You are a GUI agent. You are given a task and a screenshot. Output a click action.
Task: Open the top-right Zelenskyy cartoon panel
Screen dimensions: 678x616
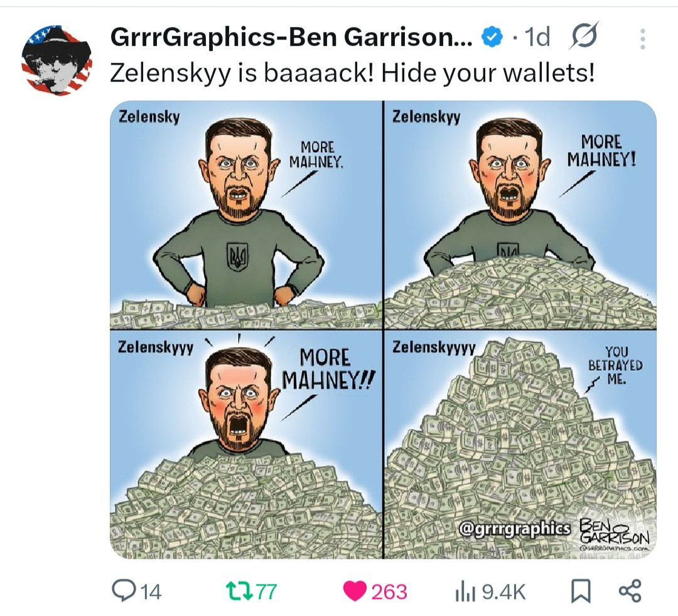click(x=520, y=215)
